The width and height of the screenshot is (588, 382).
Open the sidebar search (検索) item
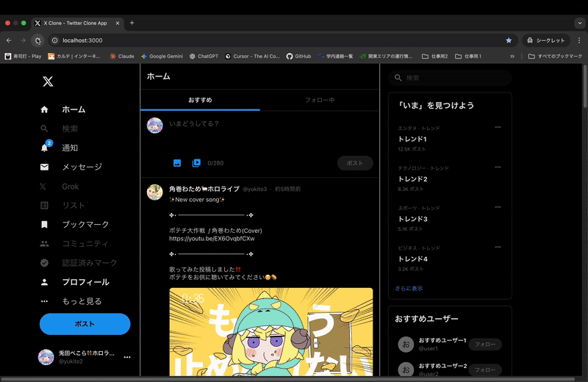60,129
